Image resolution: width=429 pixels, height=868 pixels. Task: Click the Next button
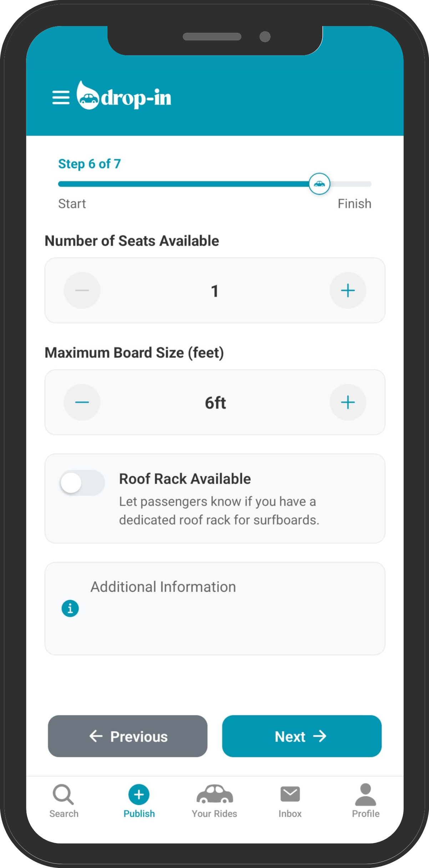[302, 736]
